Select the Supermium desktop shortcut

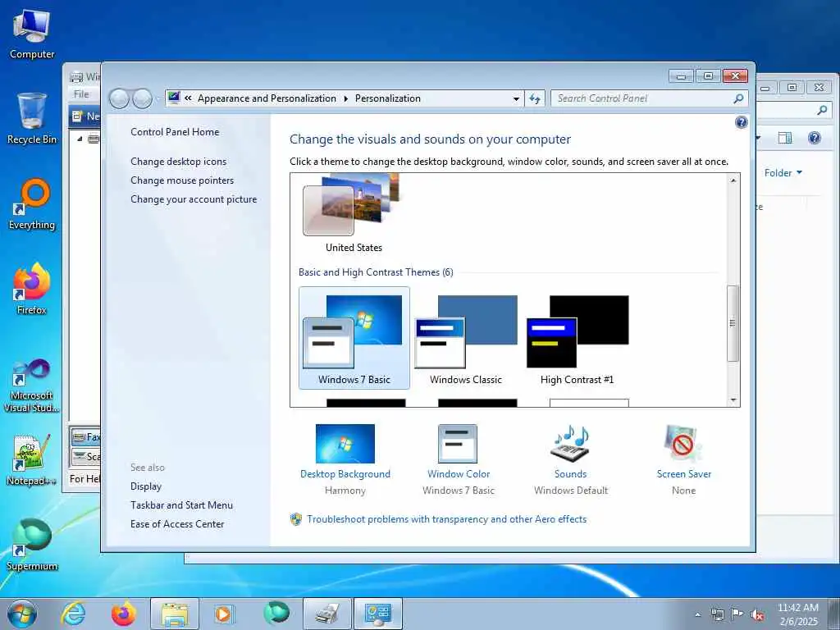point(32,546)
